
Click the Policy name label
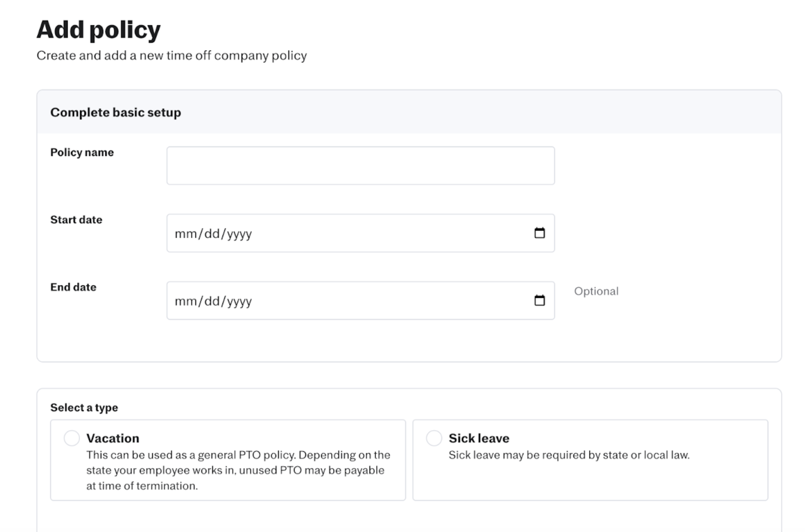[x=82, y=152]
